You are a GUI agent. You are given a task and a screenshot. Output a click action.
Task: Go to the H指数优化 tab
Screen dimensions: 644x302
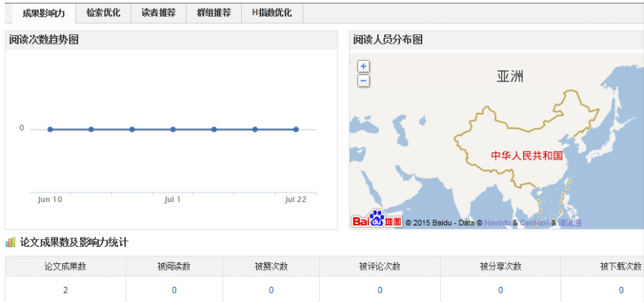[272, 13]
